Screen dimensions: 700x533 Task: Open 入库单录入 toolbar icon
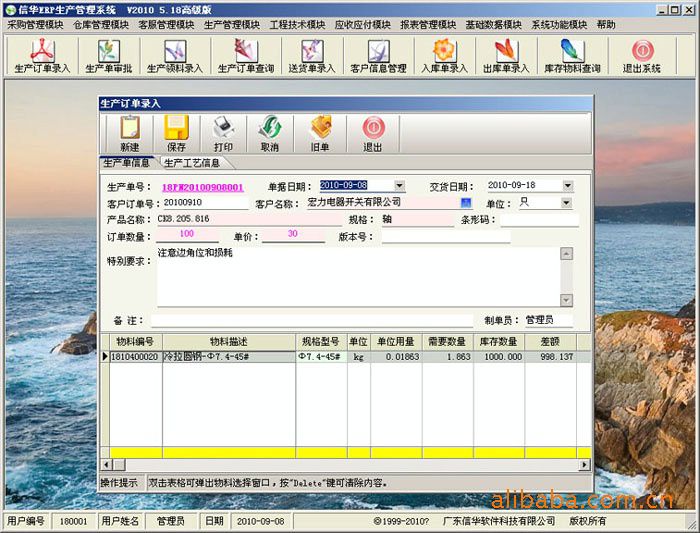(444, 56)
